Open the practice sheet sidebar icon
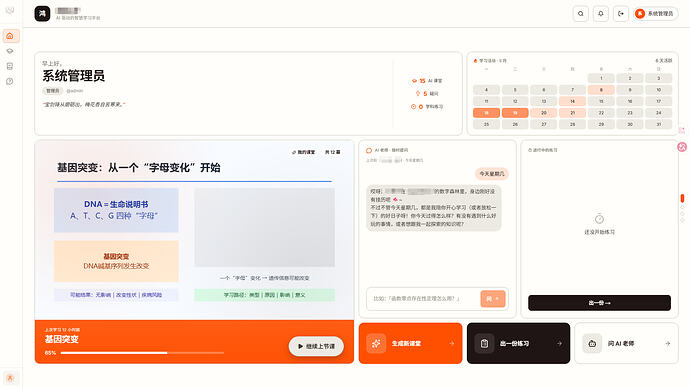This screenshot has width=690, height=388. click(10, 66)
